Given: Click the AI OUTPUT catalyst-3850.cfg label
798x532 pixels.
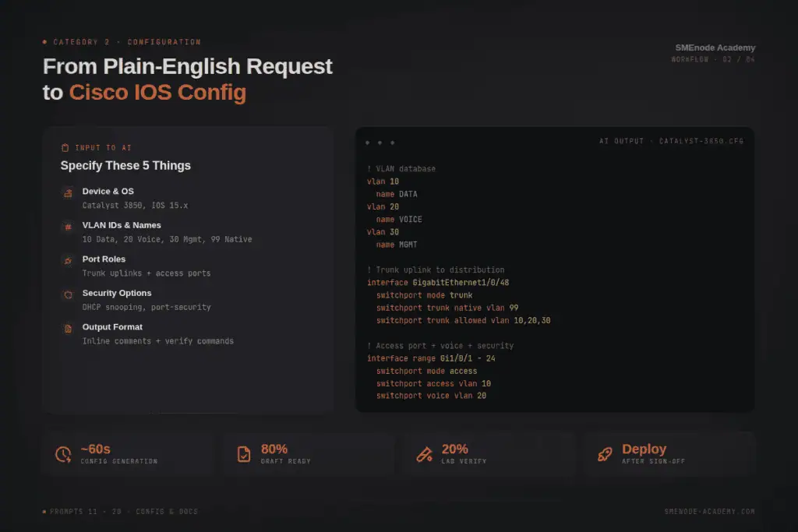Looking at the screenshot, I should coord(671,141).
